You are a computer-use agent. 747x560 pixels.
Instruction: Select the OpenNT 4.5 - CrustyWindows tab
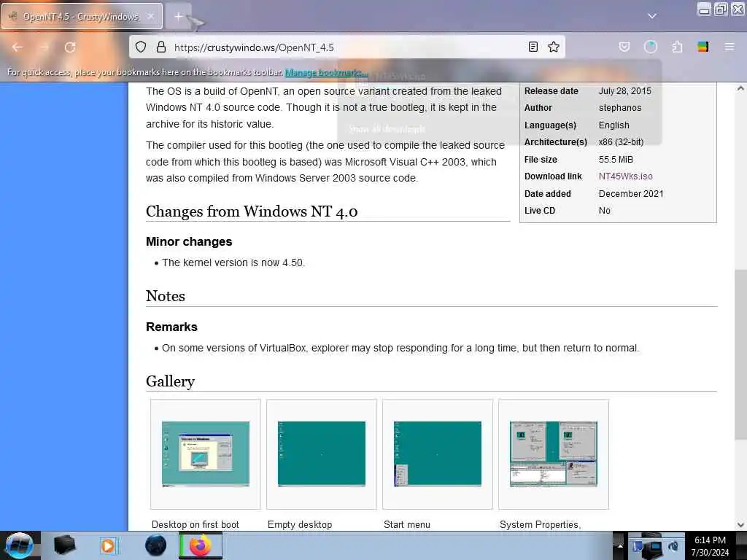pos(82,16)
